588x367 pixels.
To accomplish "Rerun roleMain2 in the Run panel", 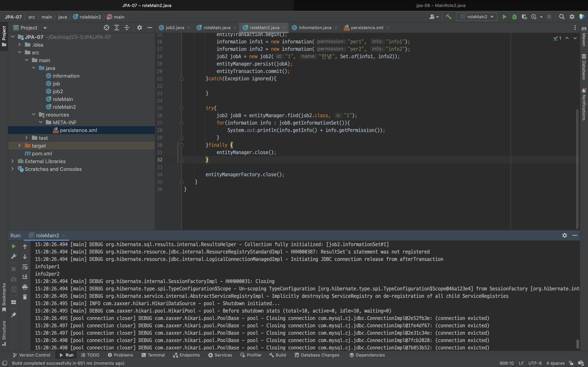I will [14, 246].
